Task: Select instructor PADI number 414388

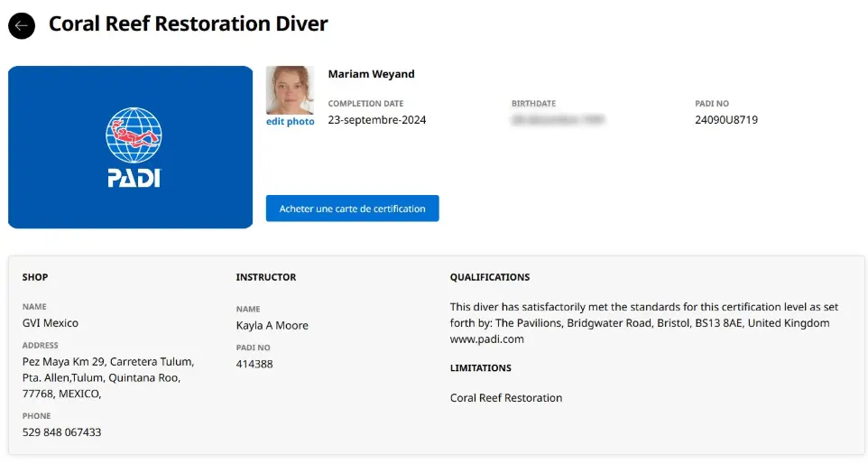Action: (254, 365)
